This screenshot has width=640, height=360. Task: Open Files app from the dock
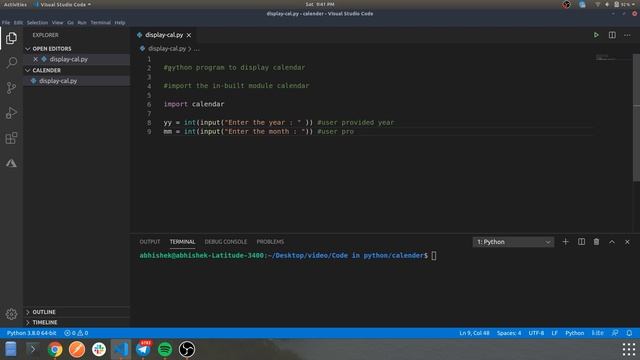click(x=11, y=349)
